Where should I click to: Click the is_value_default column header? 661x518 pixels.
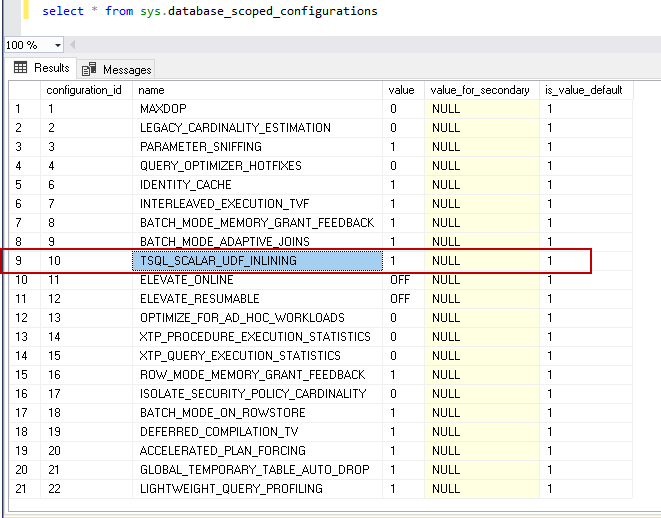(x=585, y=90)
